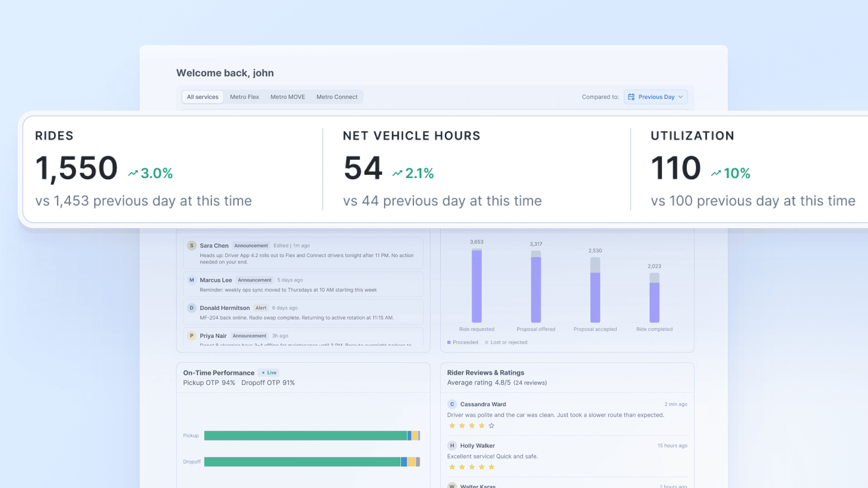Switch to the Metro Connect tab

(x=337, y=97)
